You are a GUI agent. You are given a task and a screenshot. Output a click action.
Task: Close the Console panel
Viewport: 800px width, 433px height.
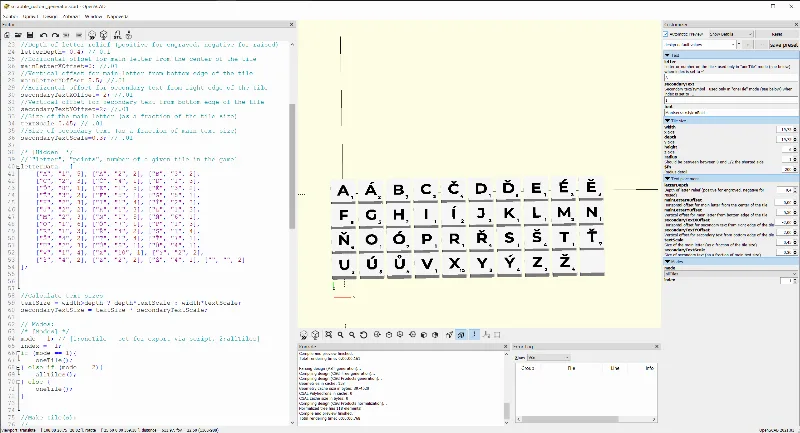point(506,346)
